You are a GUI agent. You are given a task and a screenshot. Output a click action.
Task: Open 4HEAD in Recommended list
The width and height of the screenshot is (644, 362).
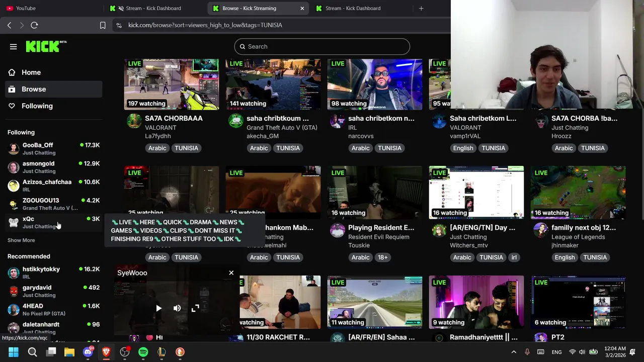pyautogui.click(x=54, y=309)
